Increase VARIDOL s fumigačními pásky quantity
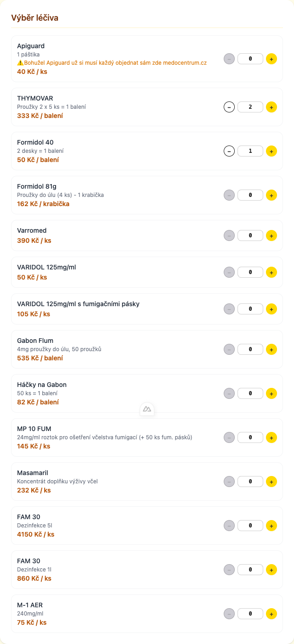 pos(271,309)
